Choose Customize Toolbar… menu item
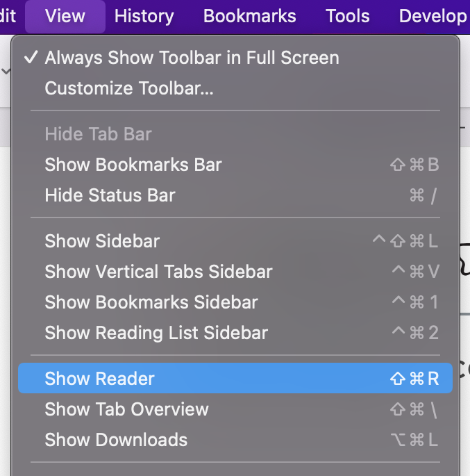This screenshot has height=476, width=470. pos(235,88)
